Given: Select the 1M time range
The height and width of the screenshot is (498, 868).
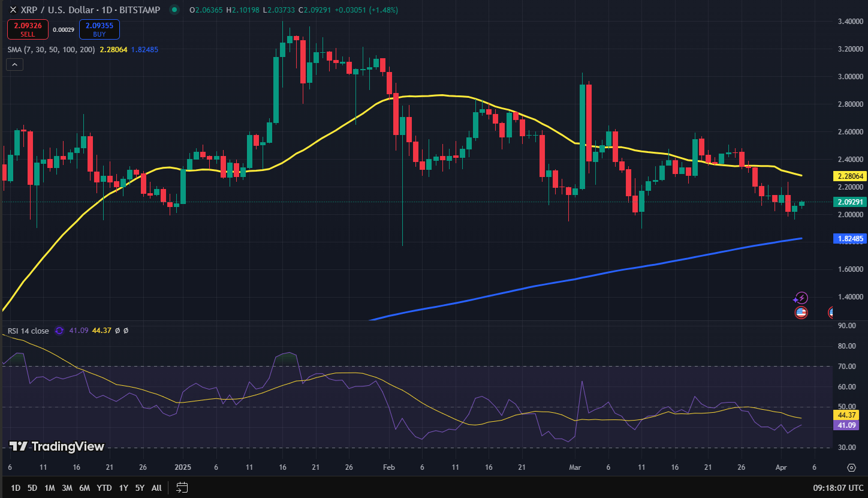Looking at the screenshot, I should (50, 488).
